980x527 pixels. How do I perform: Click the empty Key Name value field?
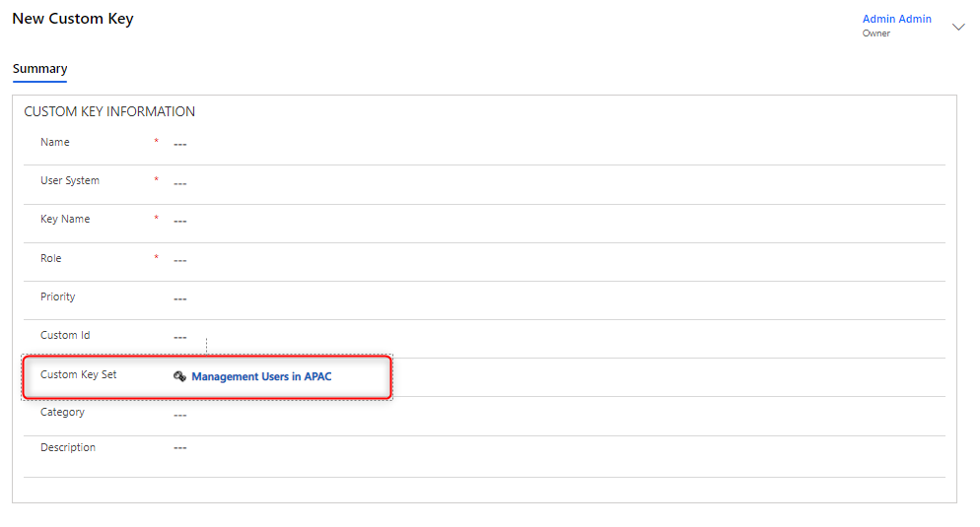(180, 221)
